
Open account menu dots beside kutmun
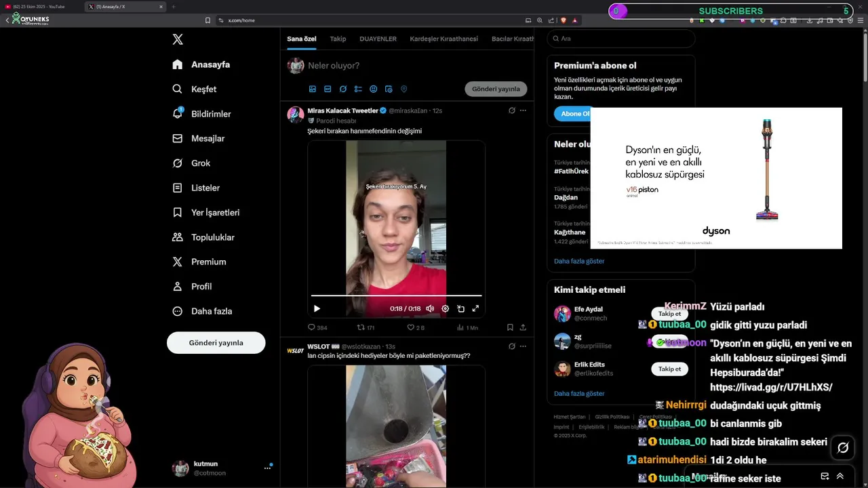(267, 468)
